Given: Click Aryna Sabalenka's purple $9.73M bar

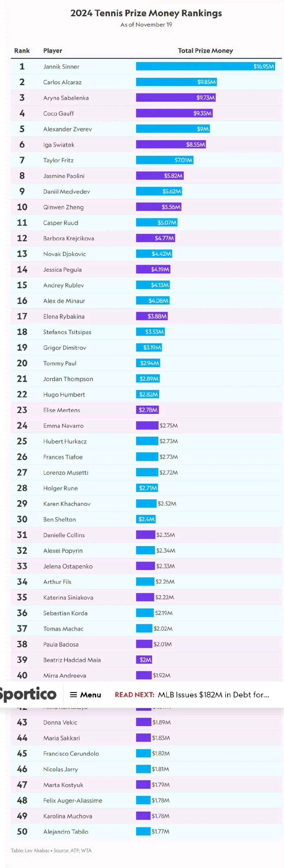Looking at the screenshot, I should [x=176, y=98].
